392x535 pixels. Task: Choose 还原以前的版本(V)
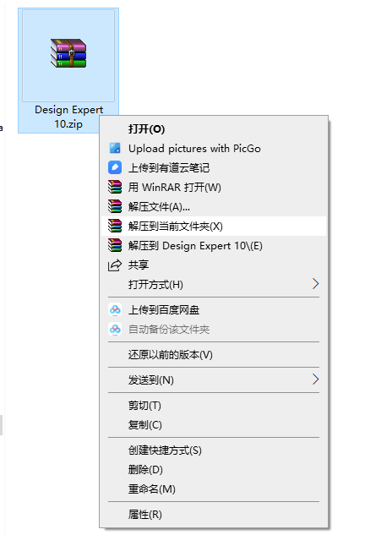click(x=214, y=355)
